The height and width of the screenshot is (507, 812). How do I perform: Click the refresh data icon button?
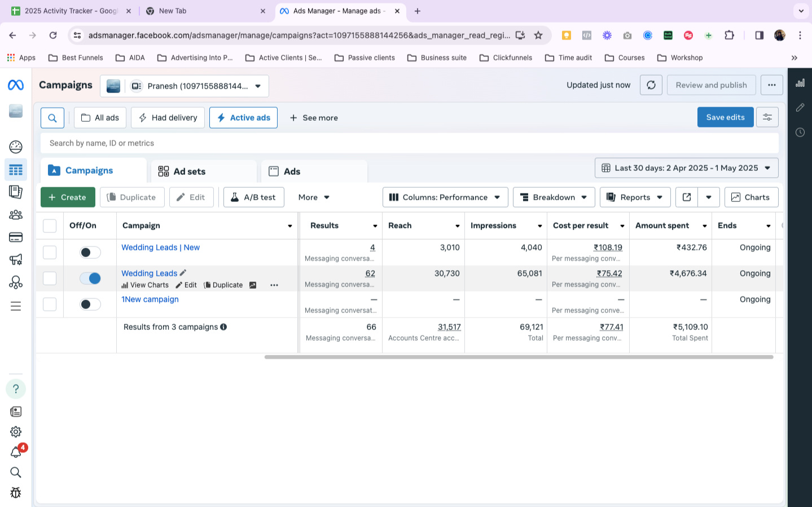click(651, 85)
